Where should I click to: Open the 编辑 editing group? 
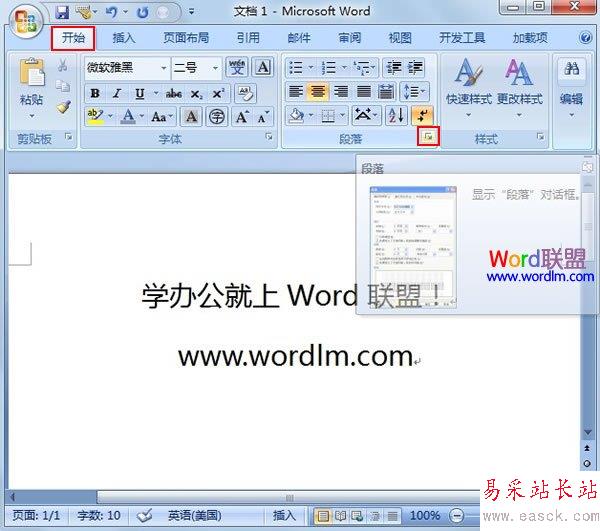point(571,89)
